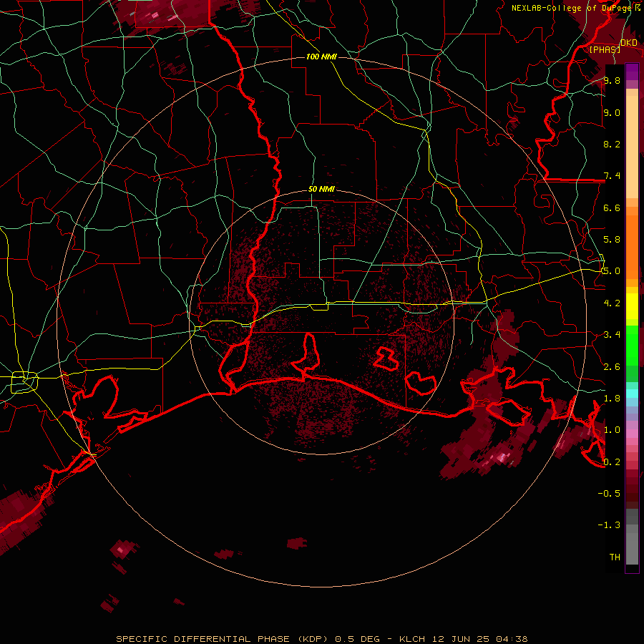
Task: Click the "TH" threshold label
Action: click(x=615, y=557)
